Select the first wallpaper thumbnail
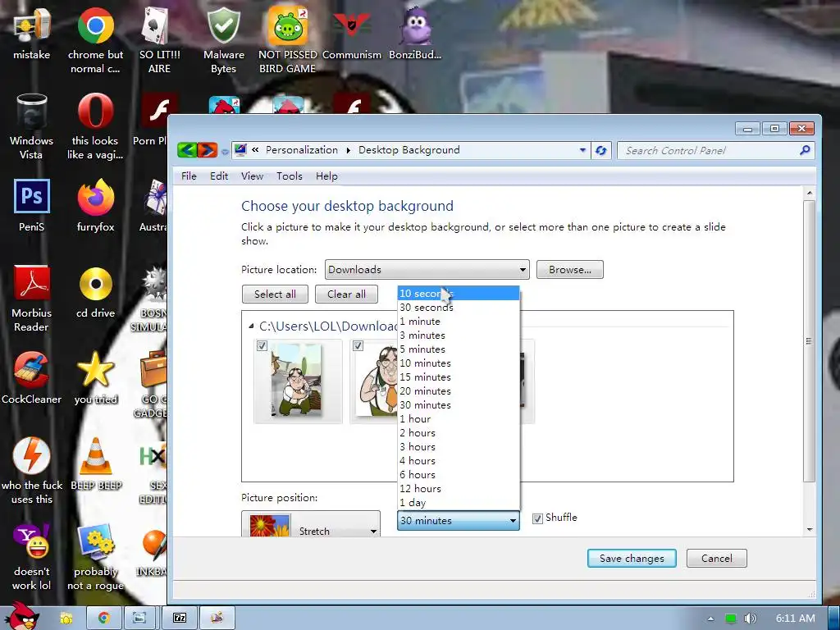 pos(298,381)
